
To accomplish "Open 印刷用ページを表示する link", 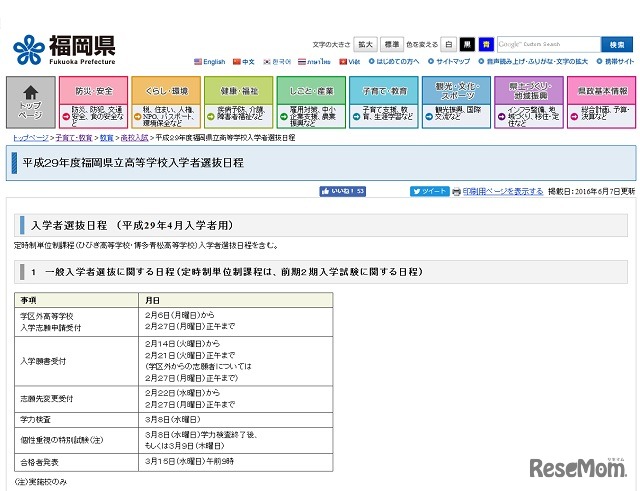I will [503, 191].
